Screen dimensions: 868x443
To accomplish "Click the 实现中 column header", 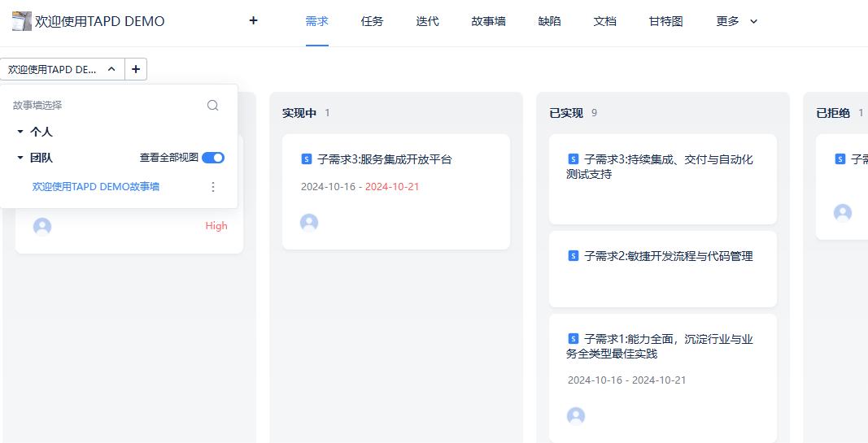I will 299,113.
